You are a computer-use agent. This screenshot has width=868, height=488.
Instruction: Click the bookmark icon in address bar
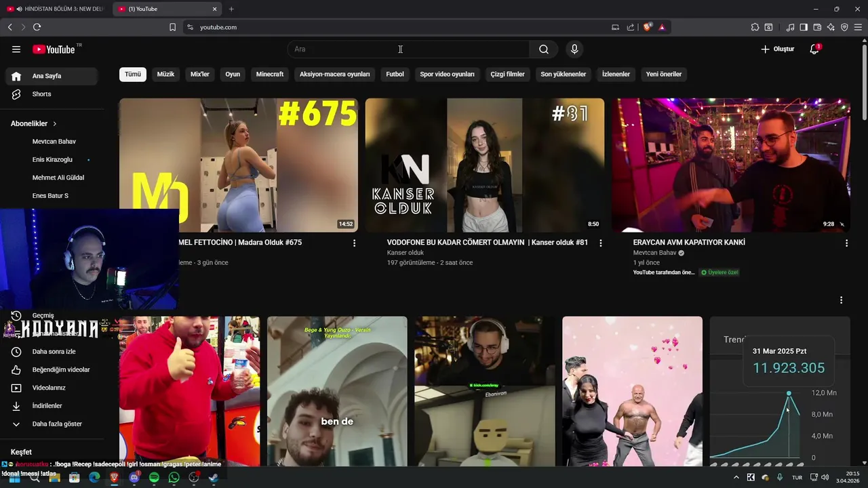[x=172, y=27]
